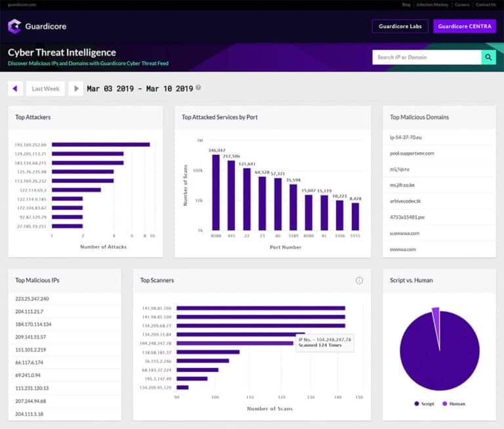
Task: Open the Top Scanners info icon
Action: 359,280
